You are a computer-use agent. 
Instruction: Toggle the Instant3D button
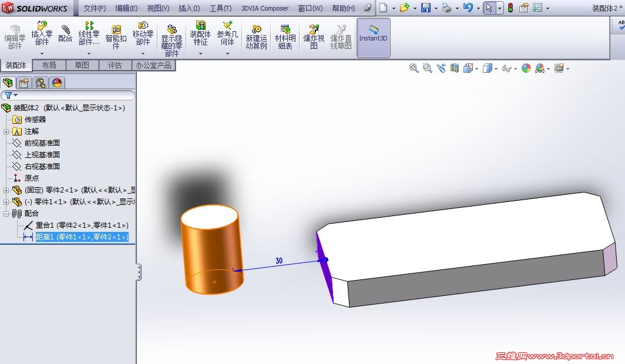(x=373, y=38)
